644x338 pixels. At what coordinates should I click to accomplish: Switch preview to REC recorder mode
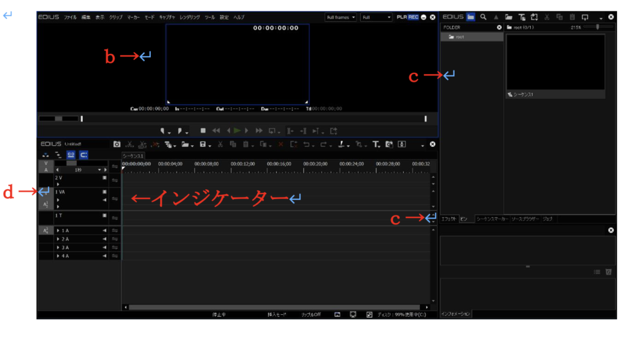[x=413, y=17]
